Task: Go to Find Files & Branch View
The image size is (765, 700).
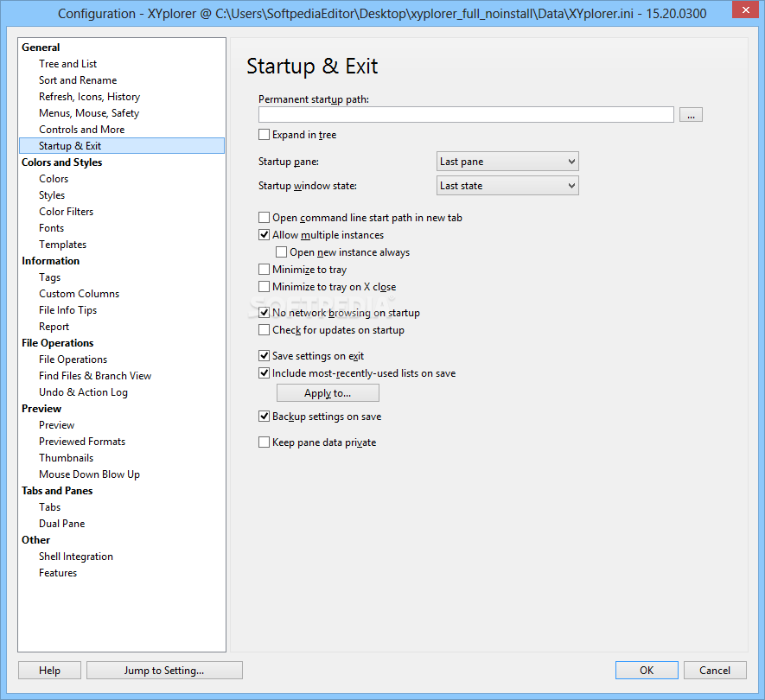Action: pos(95,376)
